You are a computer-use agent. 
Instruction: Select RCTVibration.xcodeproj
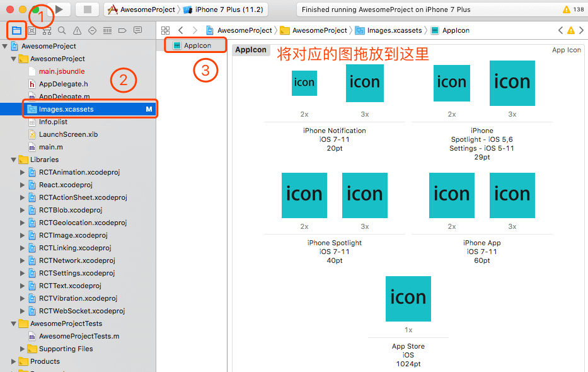click(x=78, y=298)
